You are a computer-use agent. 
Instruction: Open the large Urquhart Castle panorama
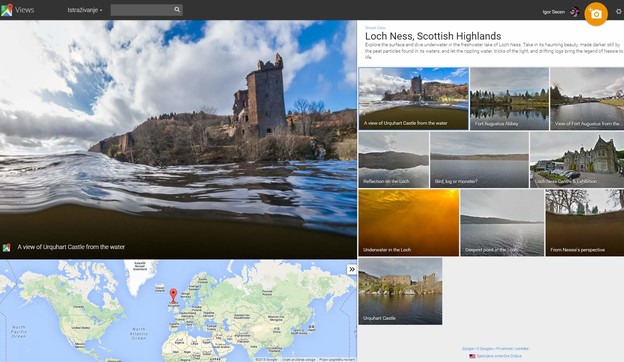coord(178,139)
